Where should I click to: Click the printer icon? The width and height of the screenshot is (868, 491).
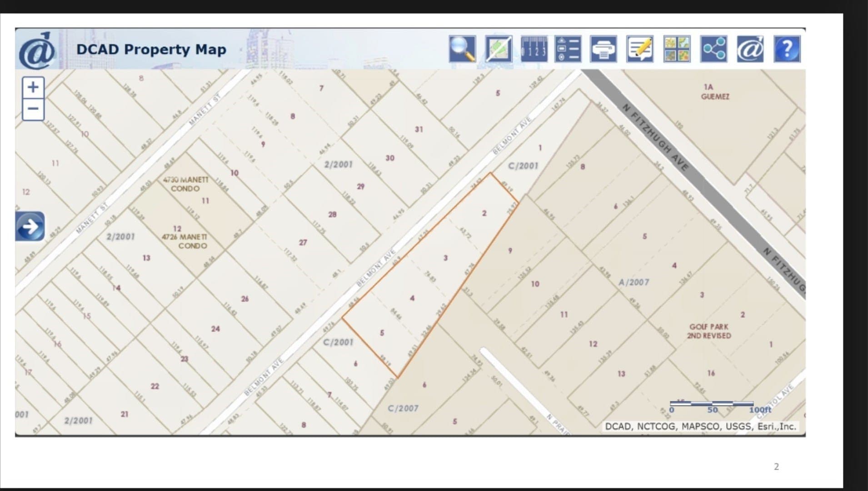click(604, 49)
